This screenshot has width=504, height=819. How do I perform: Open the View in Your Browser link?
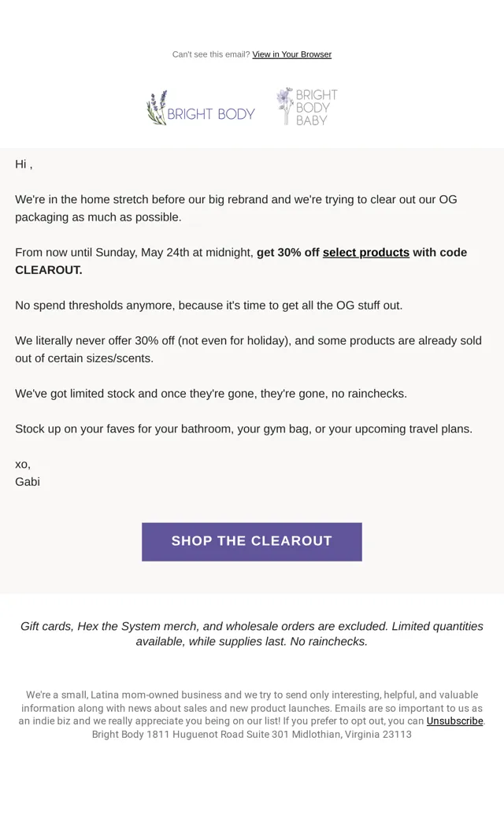pos(292,54)
